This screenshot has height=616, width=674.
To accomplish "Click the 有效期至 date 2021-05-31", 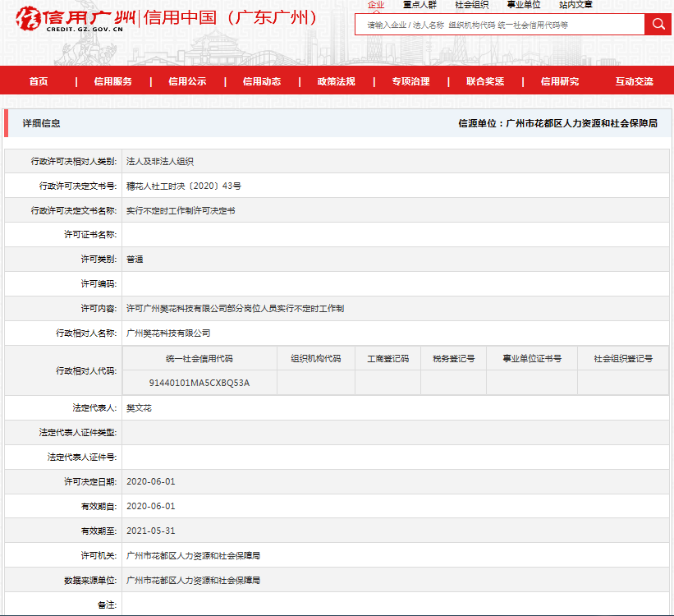I will [x=151, y=531].
